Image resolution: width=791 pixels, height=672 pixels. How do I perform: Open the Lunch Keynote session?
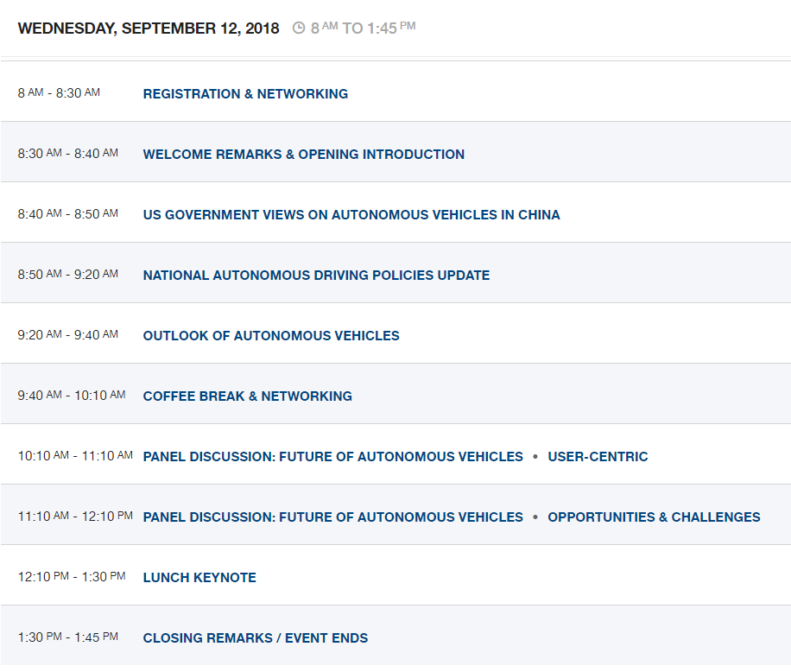pos(199,578)
